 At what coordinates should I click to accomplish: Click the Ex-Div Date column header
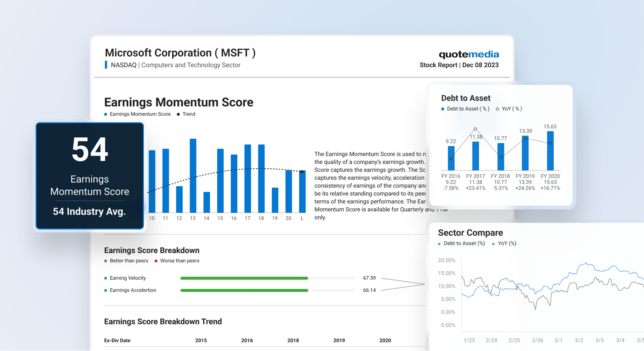click(x=117, y=340)
